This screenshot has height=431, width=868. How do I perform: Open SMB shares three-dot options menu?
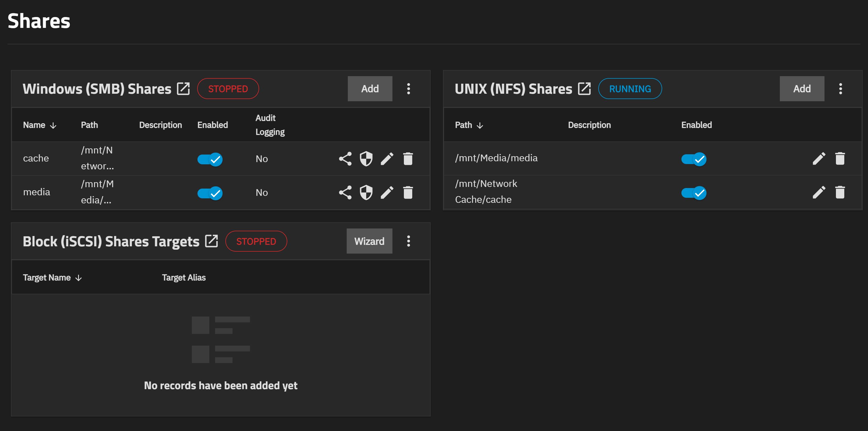coord(408,89)
